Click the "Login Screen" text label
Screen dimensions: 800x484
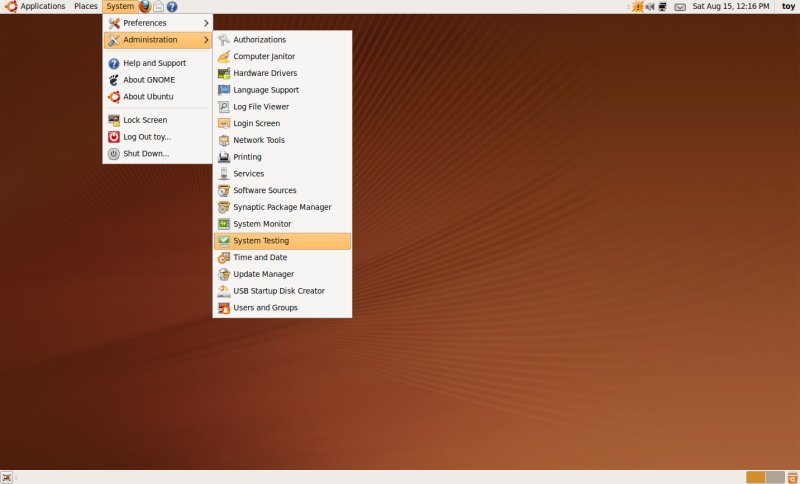[257, 123]
